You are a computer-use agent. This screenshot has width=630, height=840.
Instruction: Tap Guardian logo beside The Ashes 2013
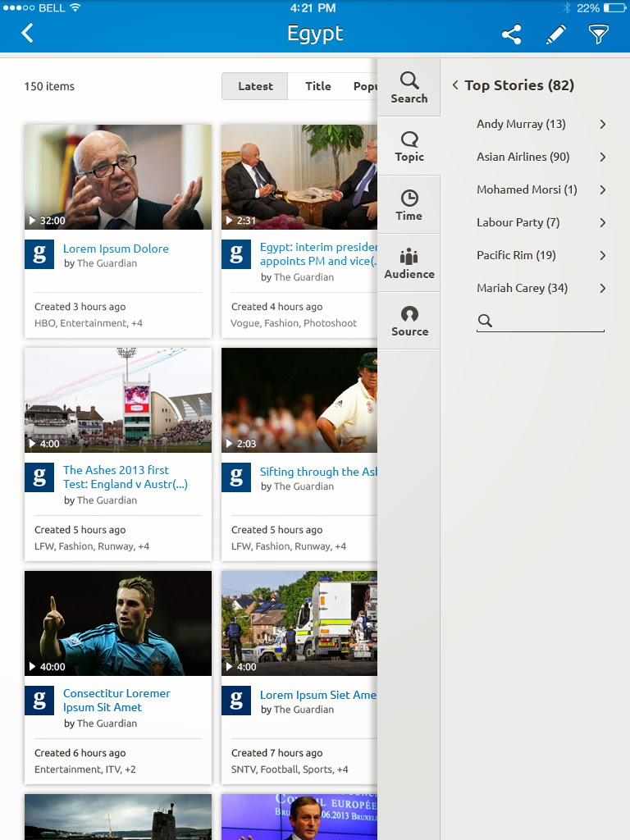39,477
